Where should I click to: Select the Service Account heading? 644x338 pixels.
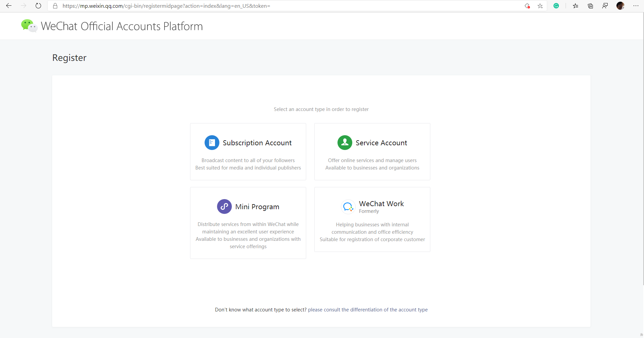381,143
